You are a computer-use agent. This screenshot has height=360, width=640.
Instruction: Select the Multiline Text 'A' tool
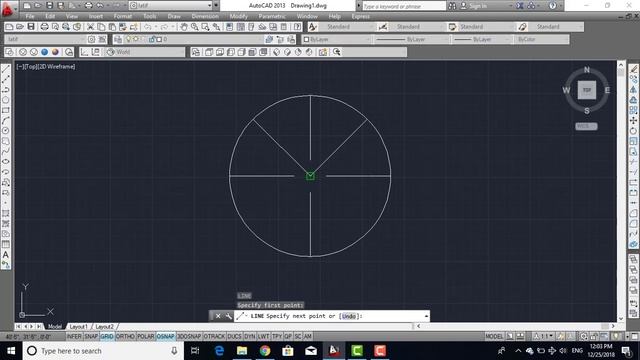click(x=6, y=255)
